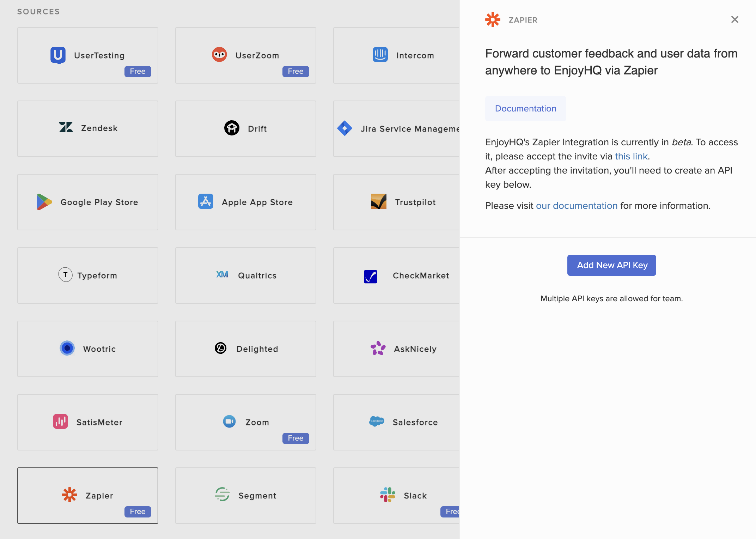The width and height of the screenshot is (756, 539).
Task: Open the Zapier Documentation page
Action: (x=525, y=108)
